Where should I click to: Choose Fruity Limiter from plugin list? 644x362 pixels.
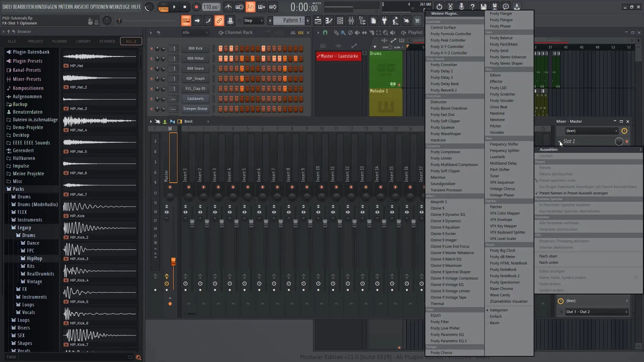point(441,158)
